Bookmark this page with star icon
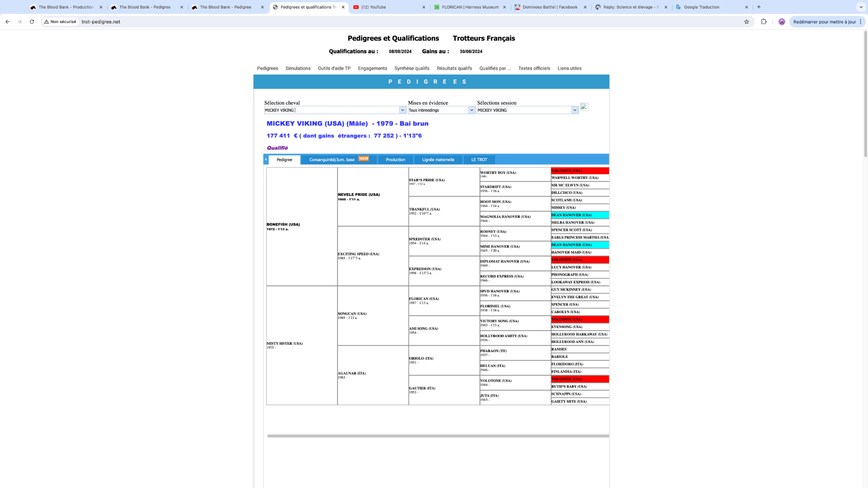868x488 pixels. point(746,22)
